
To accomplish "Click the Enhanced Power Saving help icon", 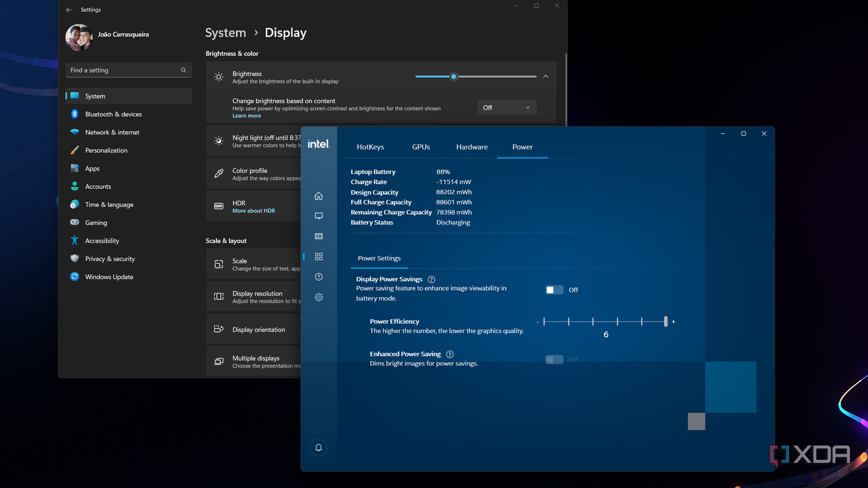I will point(450,355).
